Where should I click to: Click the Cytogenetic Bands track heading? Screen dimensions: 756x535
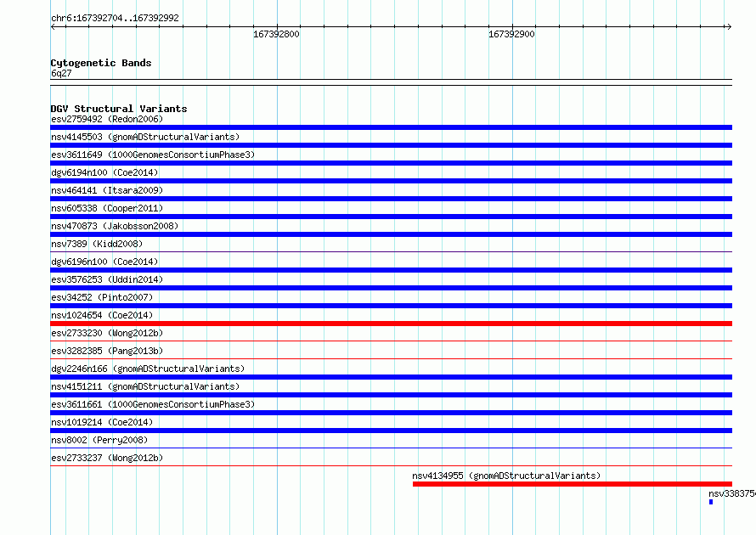101,63
